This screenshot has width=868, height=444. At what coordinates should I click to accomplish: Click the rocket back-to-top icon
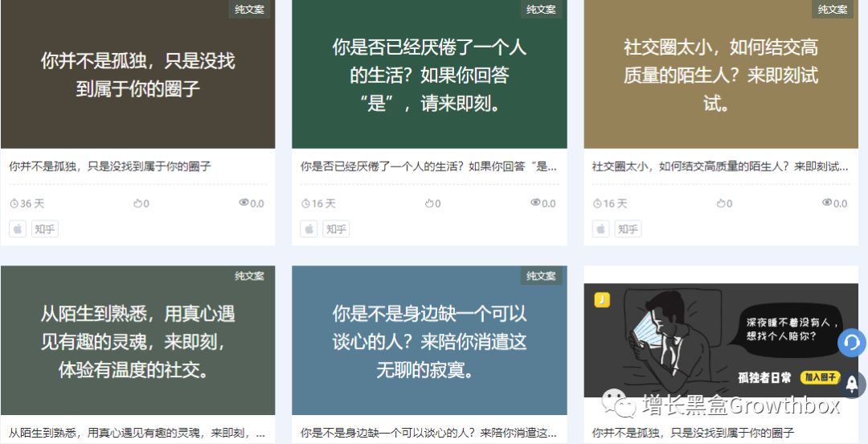click(x=852, y=384)
